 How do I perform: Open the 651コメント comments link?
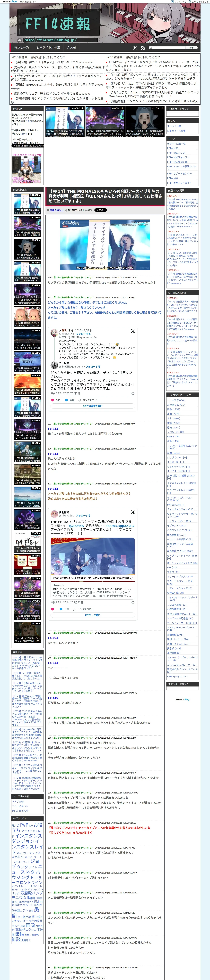pyautogui.click(x=56, y=210)
